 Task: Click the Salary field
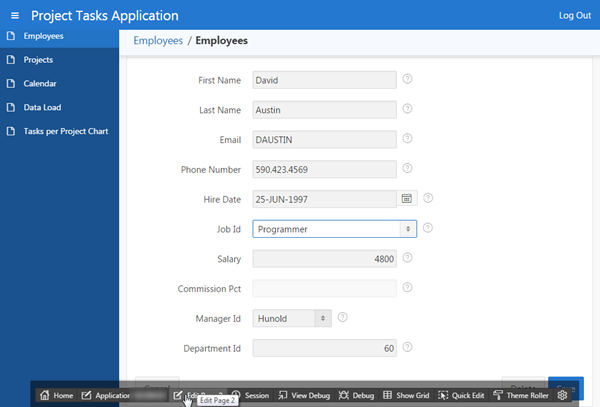click(x=324, y=259)
